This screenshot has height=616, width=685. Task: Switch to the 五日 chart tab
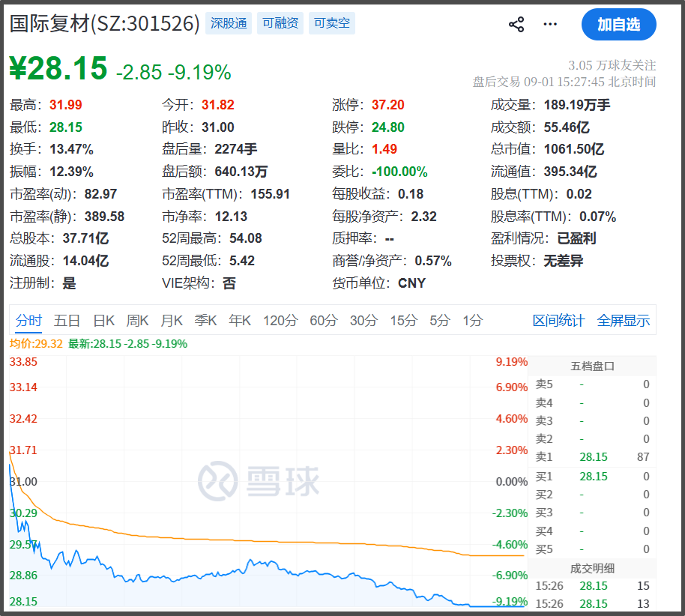click(67, 321)
